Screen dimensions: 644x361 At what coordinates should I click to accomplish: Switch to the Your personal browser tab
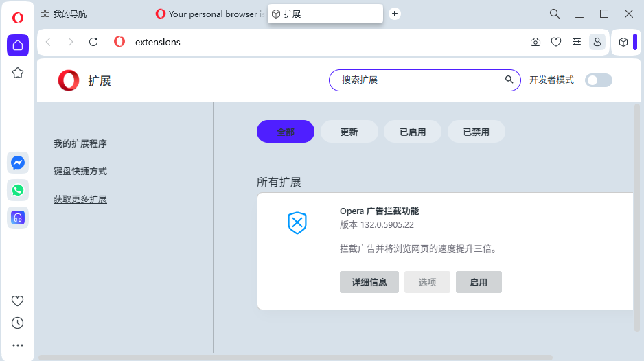(x=210, y=14)
